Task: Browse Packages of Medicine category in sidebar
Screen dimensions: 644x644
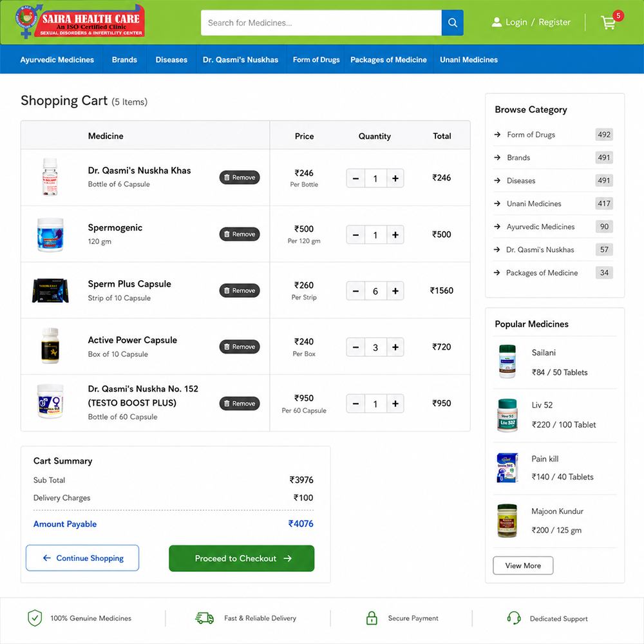Action: [x=553, y=272]
